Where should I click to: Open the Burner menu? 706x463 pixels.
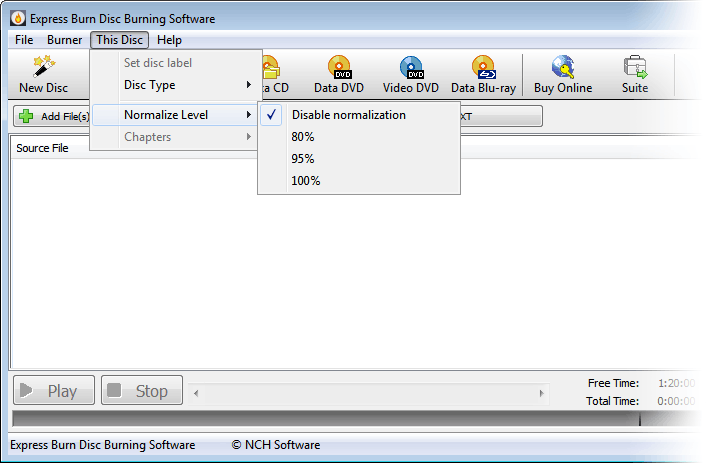[64, 40]
